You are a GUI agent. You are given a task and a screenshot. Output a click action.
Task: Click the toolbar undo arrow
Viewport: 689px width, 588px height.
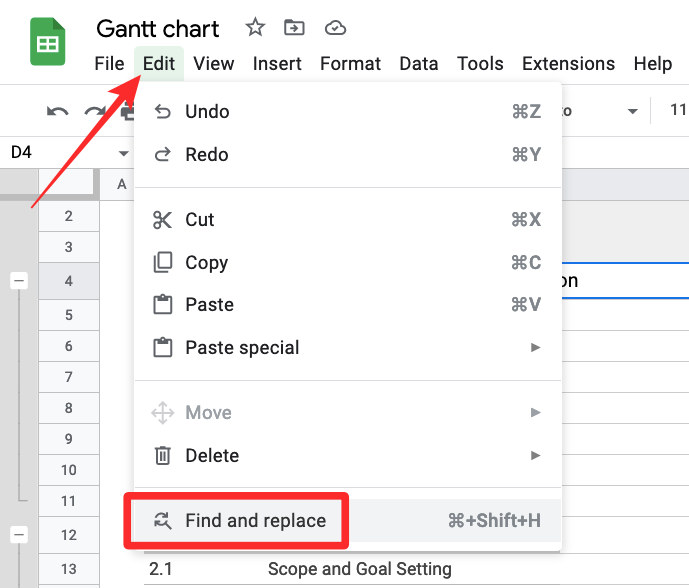pos(58,112)
